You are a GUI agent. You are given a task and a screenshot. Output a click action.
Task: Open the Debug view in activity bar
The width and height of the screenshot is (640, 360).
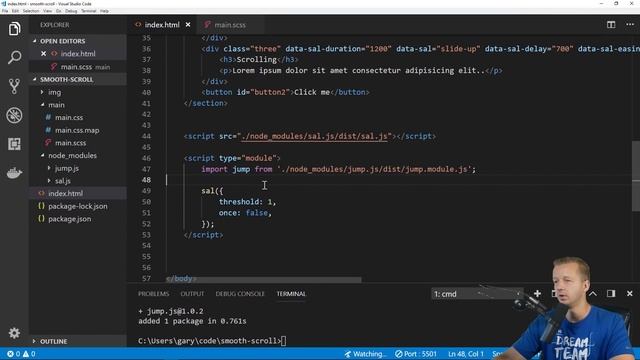14,115
